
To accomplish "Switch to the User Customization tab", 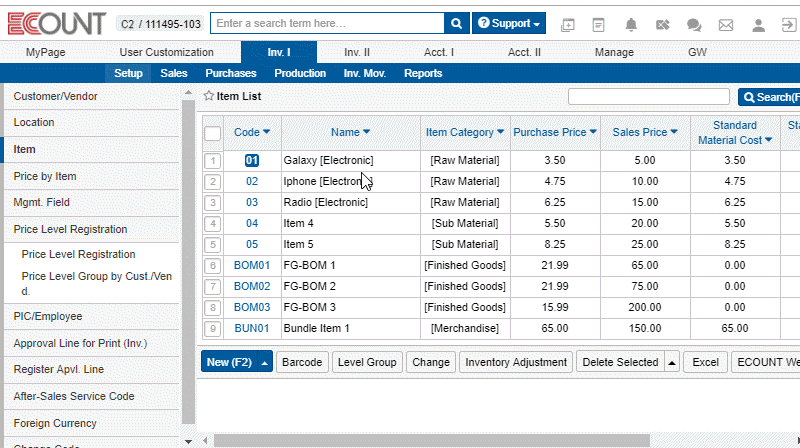I will (x=166, y=52).
